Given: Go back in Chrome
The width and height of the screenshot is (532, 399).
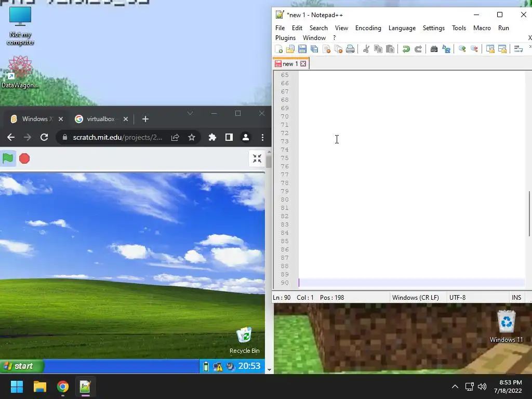Looking at the screenshot, I should point(11,137).
